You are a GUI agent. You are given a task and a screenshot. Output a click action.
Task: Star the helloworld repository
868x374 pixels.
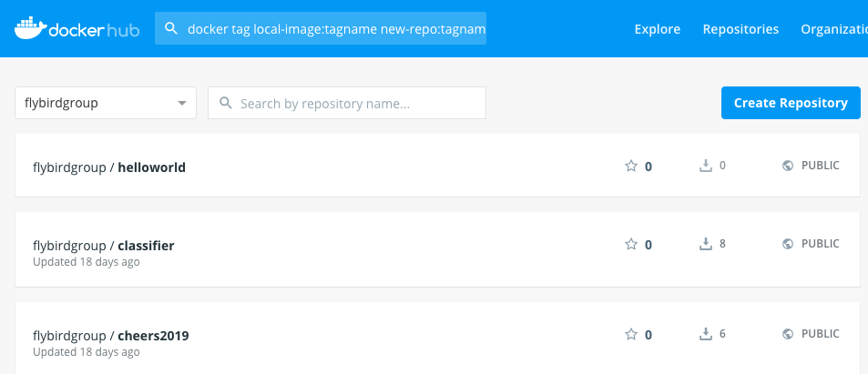click(631, 166)
